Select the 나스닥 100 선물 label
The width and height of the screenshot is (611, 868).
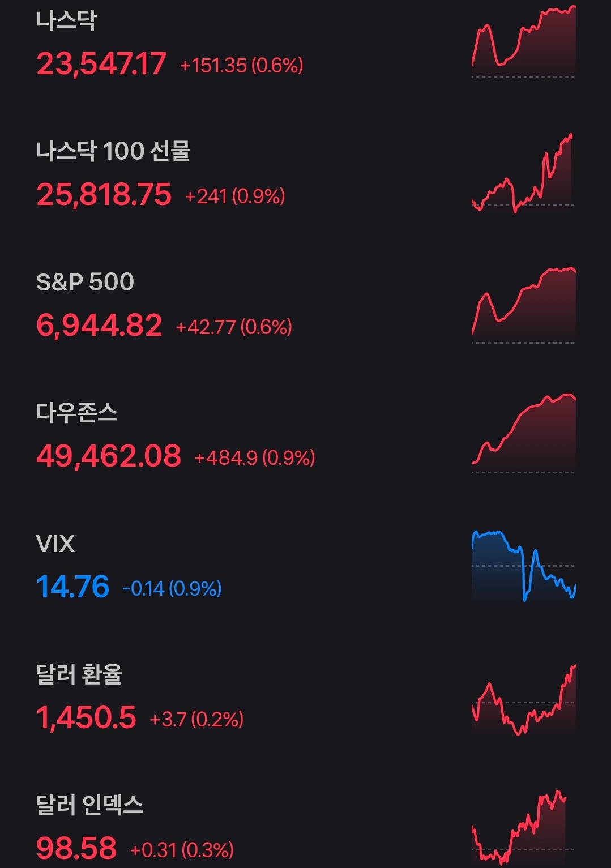pos(113,151)
